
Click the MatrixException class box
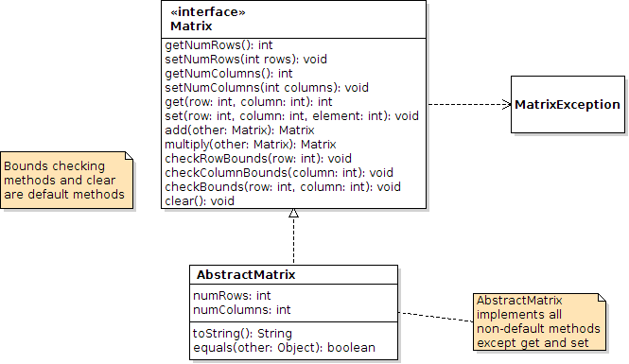tap(568, 104)
